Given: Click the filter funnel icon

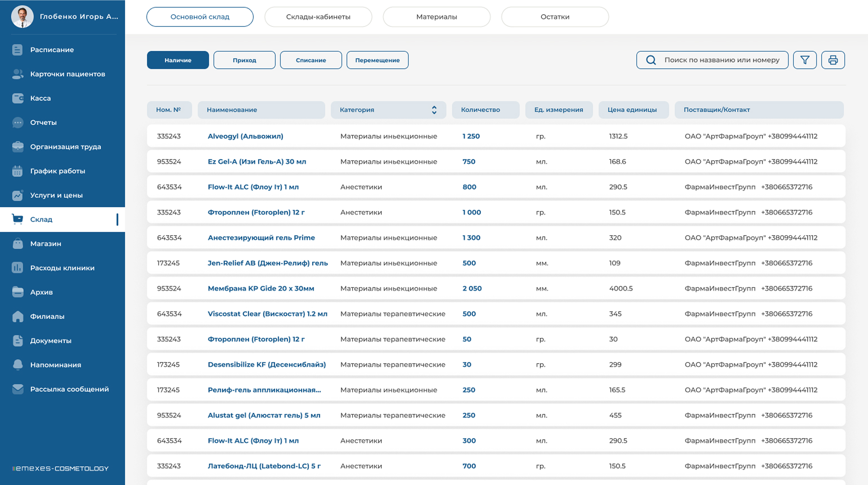Looking at the screenshot, I should pos(805,60).
